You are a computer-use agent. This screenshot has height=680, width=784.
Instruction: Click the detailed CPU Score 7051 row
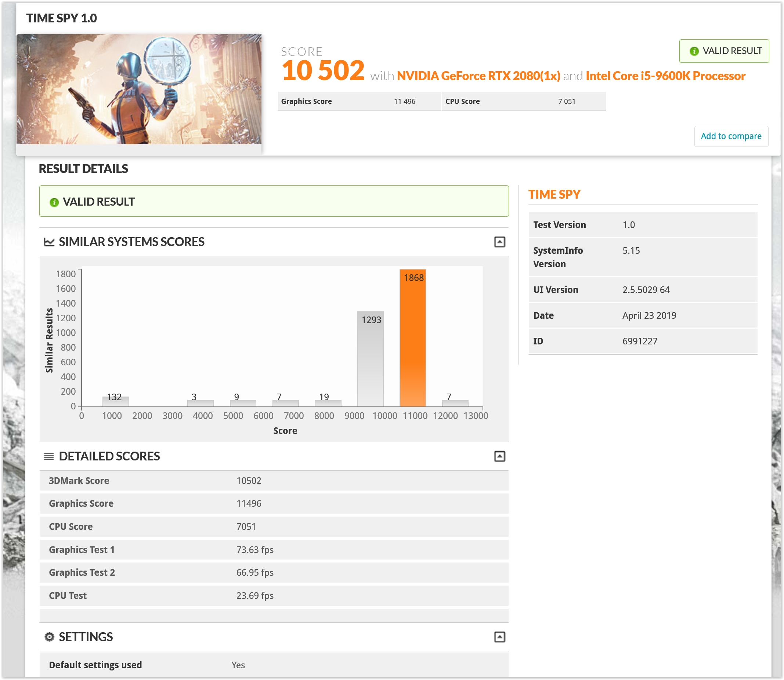[274, 527]
